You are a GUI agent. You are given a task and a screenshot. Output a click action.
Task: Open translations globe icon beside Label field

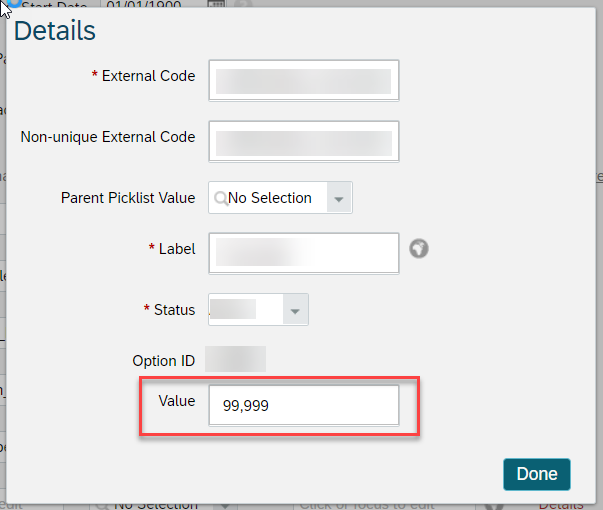pyautogui.click(x=419, y=249)
